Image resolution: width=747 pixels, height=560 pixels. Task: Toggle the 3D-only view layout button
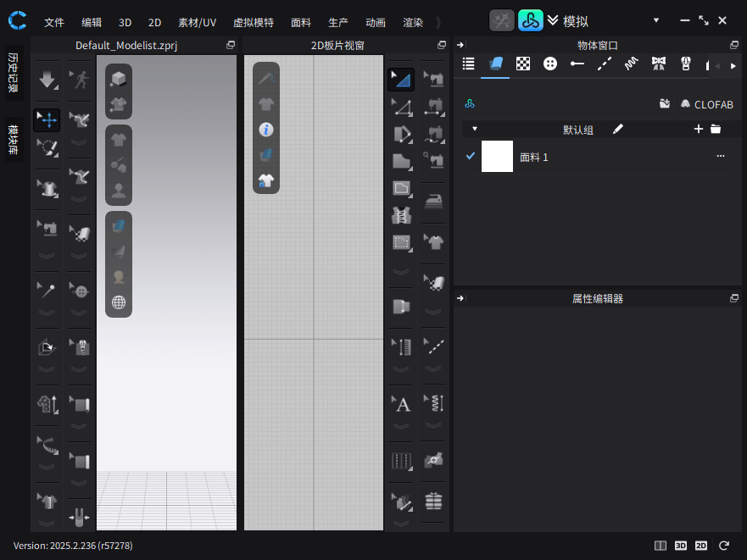click(x=681, y=546)
